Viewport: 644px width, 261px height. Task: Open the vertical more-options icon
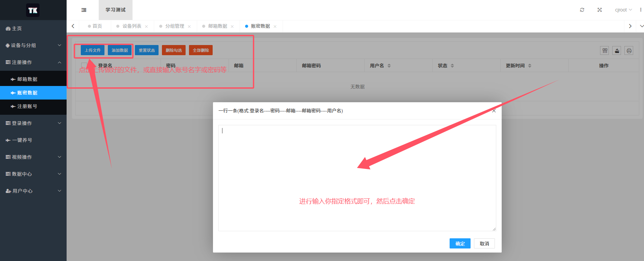(641, 10)
